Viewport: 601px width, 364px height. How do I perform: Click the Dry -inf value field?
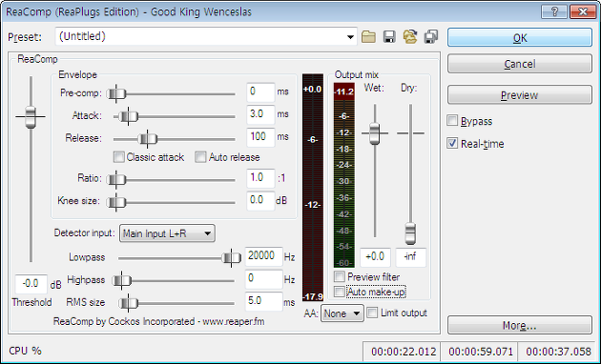(410, 257)
